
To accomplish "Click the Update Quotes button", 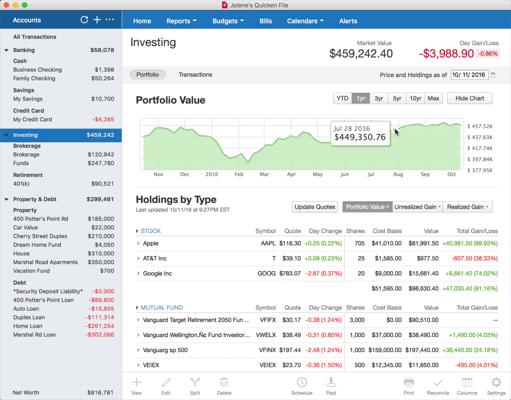I will click(x=315, y=207).
